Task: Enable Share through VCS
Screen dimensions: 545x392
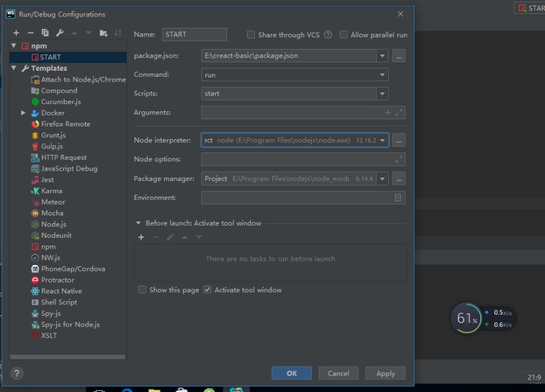Action: (x=250, y=34)
